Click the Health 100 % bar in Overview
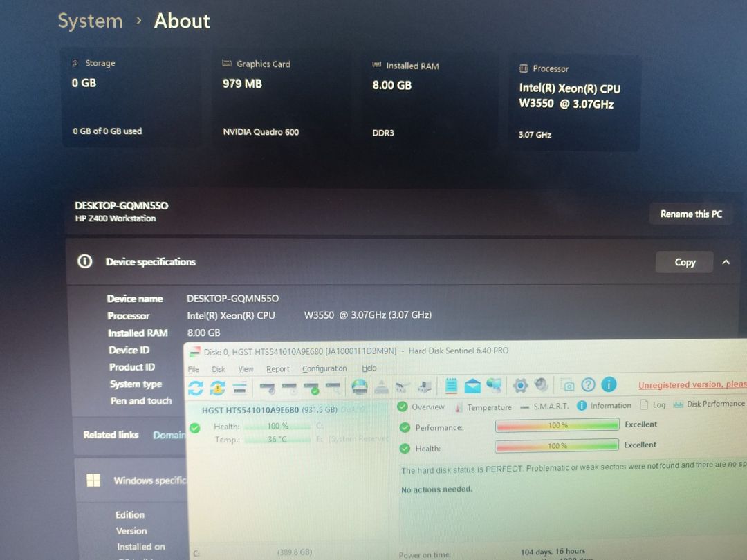The height and width of the screenshot is (560, 747). (x=556, y=446)
